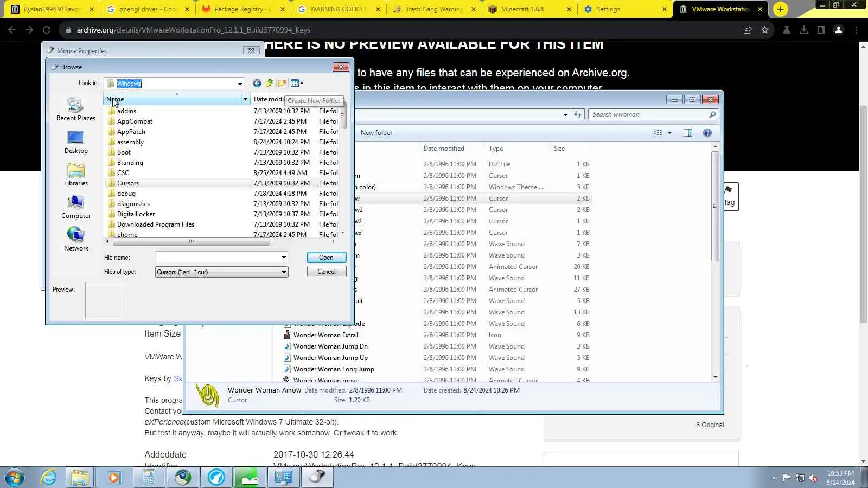Open Calculator from the taskbar
This screenshot has width=868, height=488.
(x=149, y=477)
